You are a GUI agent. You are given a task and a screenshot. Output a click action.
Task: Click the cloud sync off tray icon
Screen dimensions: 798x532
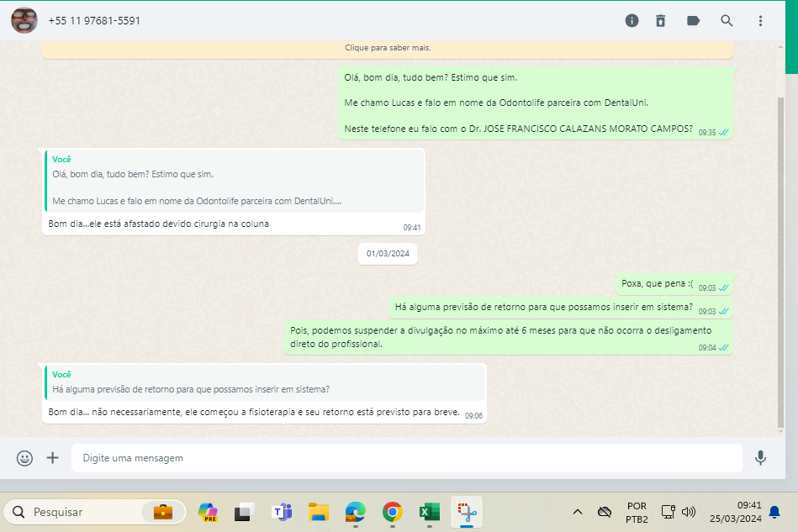point(604,512)
